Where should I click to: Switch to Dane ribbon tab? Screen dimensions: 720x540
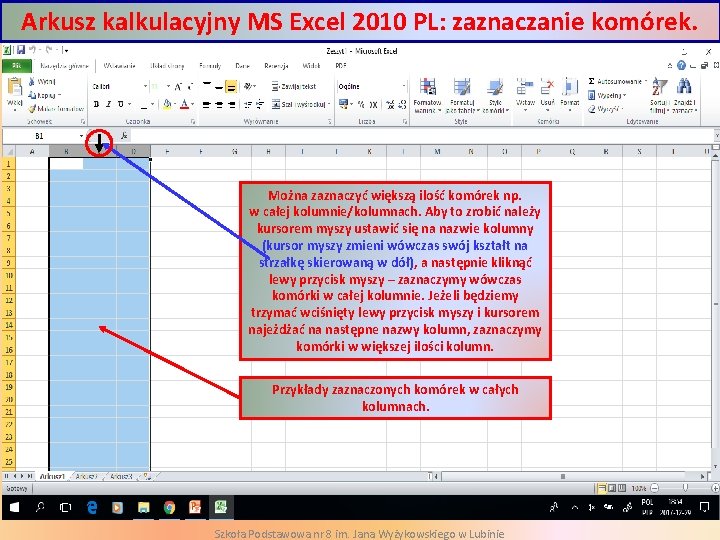coord(242,66)
